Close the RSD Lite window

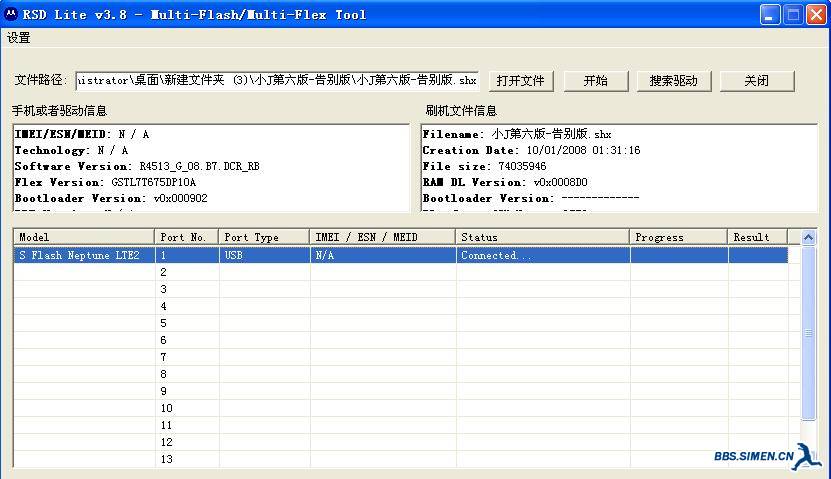point(817,15)
